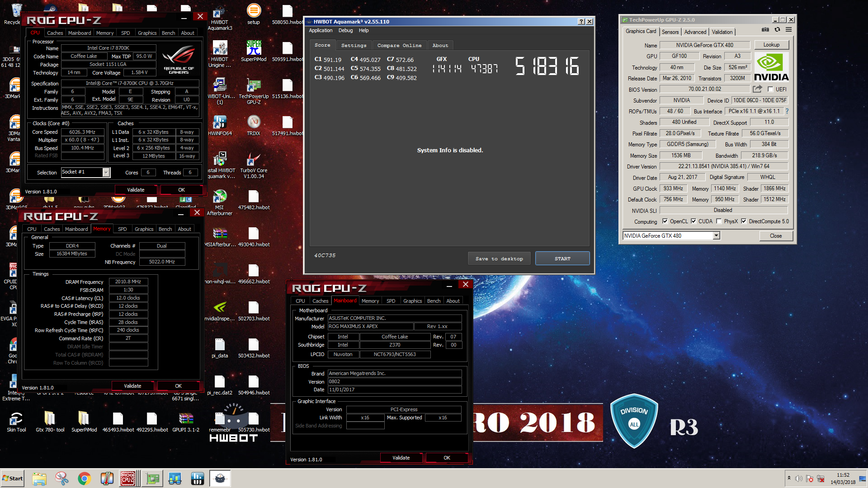The image size is (868, 488).
Task: Click the GPU-Z Name field GTX 480
Action: (705, 45)
